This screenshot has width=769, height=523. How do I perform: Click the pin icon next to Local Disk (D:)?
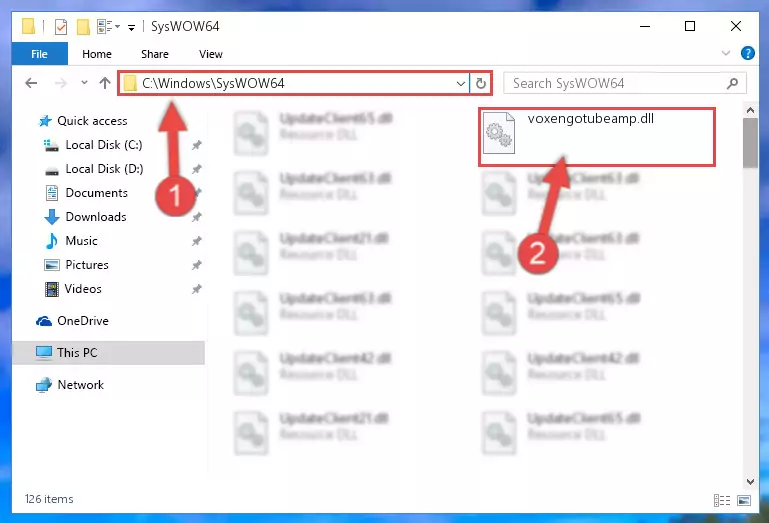coord(197,169)
